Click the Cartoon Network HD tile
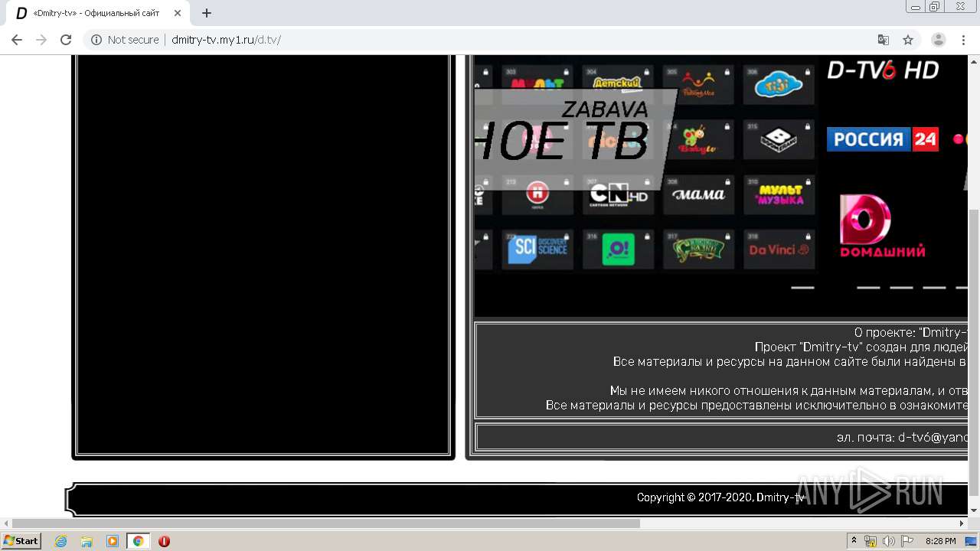Image resolution: width=980 pixels, height=551 pixels. (x=618, y=194)
